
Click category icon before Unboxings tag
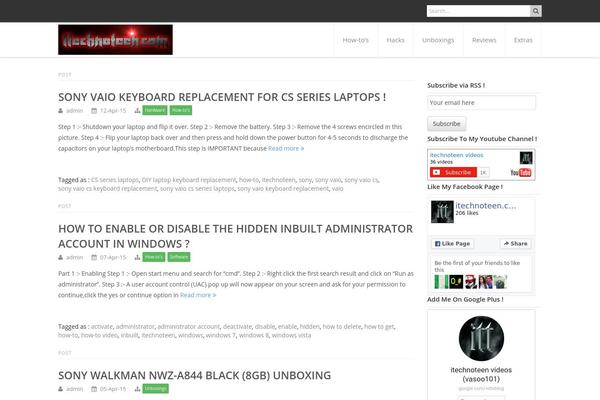point(137,389)
